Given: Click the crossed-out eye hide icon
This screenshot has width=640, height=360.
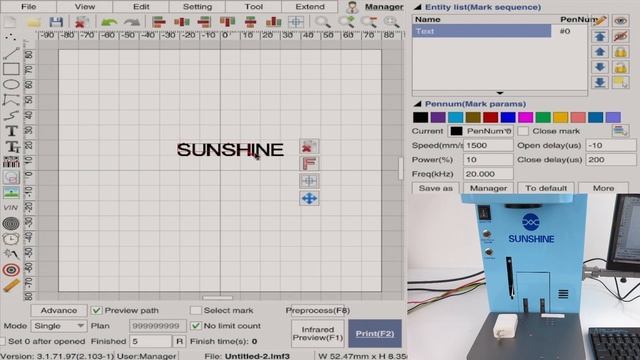Looking at the screenshot, I should [620, 36].
